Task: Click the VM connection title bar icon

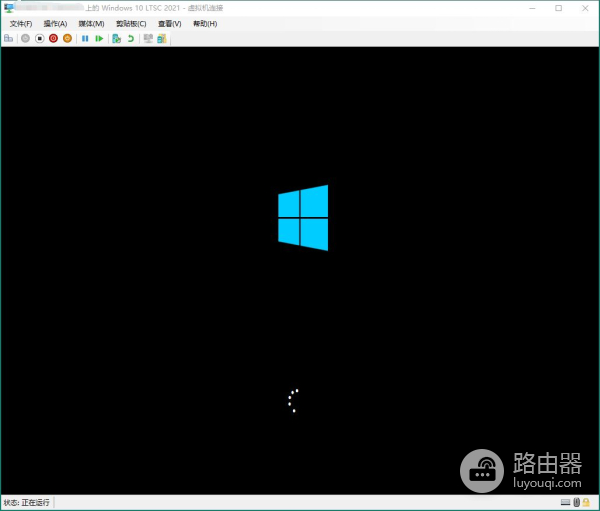Action: 8,8
